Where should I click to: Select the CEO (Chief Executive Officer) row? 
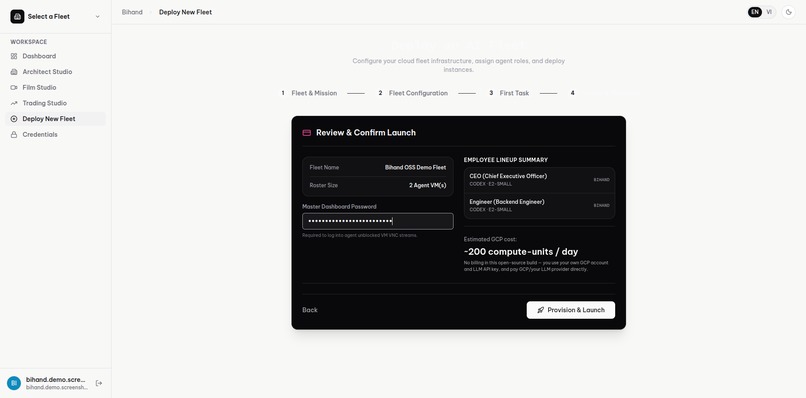coord(539,180)
